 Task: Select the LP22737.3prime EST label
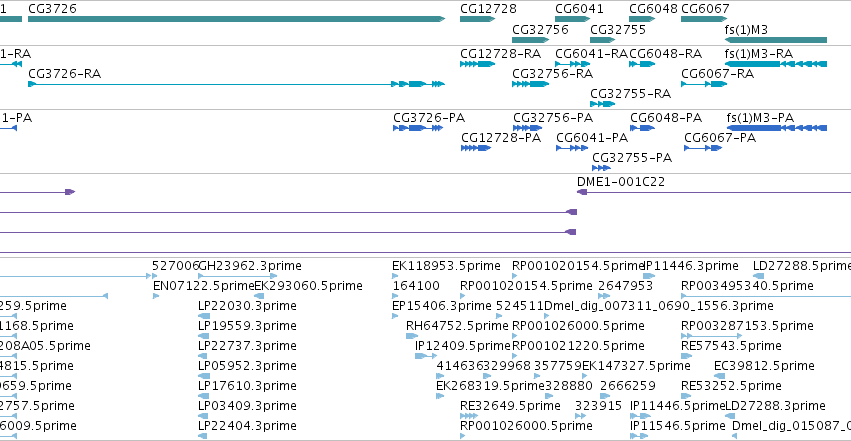click(x=247, y=346)
